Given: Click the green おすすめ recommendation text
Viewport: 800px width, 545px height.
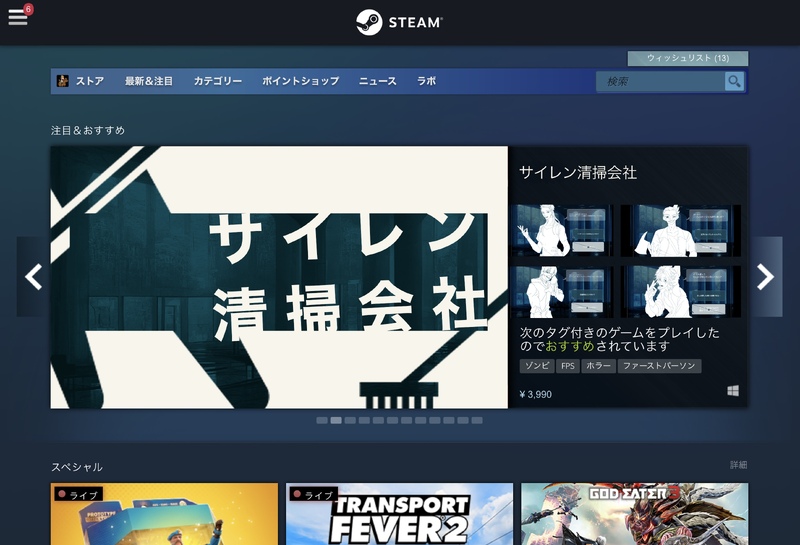Looking at the screenshot, I should click(x=570, y=346).
